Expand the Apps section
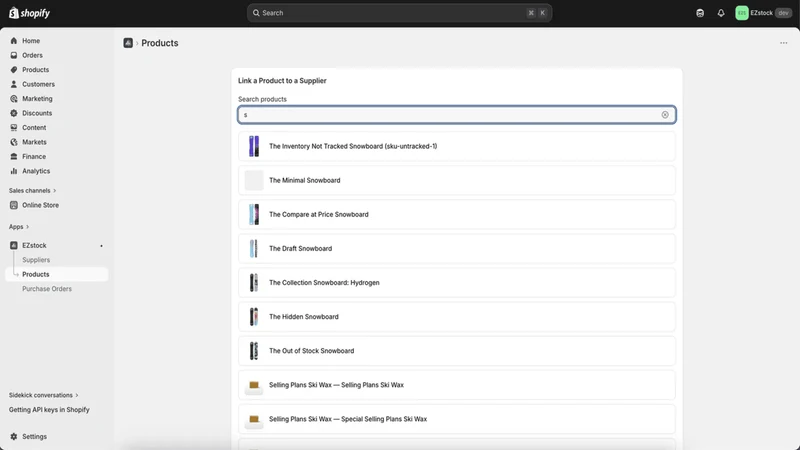Screen dimensions: 800x450 click(19, 227)
